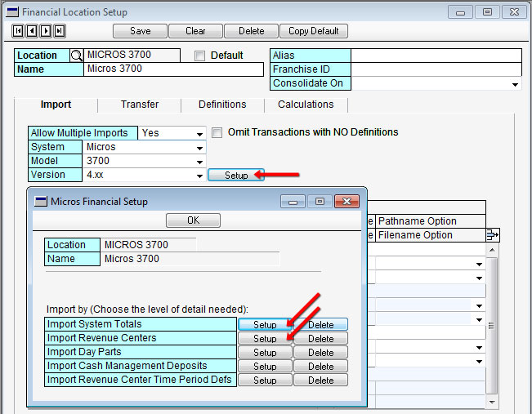Click Location field in Micros Financial Setup
The image size is (532, 414).
click(149, 245)
